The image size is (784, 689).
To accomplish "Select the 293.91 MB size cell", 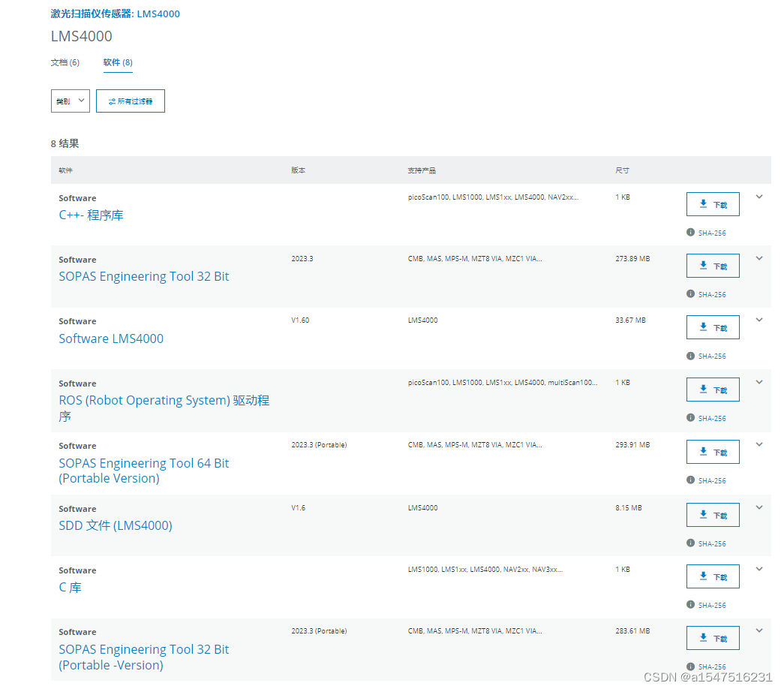I will (x=632, y=445).
